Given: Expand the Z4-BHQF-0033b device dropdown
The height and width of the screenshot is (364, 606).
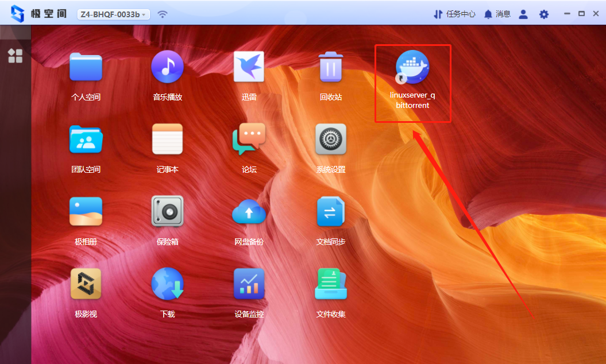Looking at the screenshot, I should [x=114, y=14].
